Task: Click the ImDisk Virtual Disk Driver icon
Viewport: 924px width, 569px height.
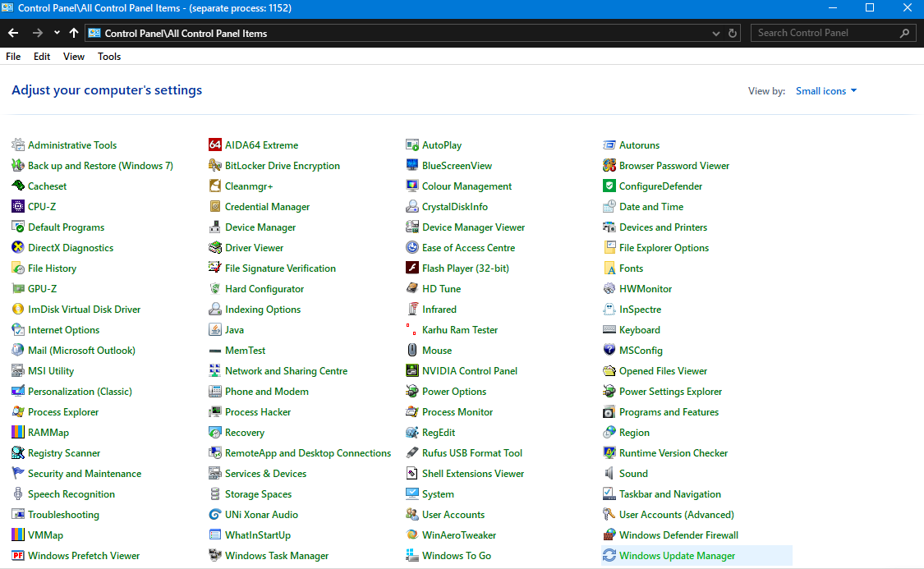Action: 18,310
